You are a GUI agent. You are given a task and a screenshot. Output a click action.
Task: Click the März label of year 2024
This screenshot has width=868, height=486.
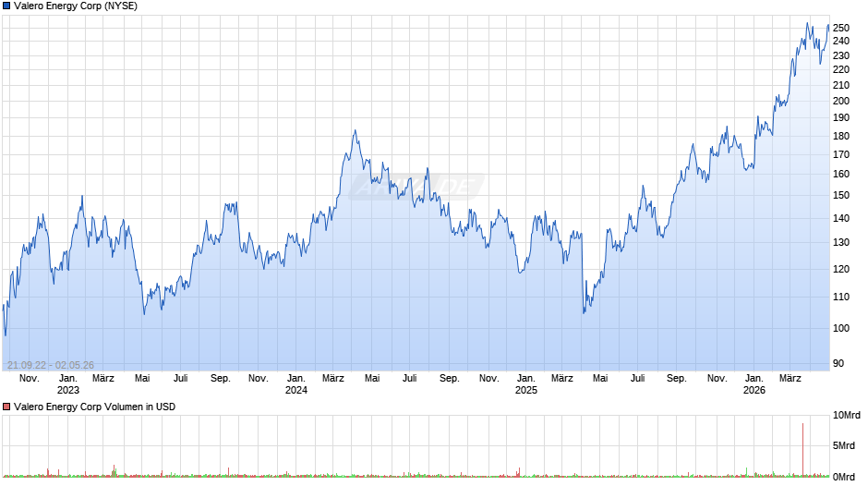click(x=333, y=379)
